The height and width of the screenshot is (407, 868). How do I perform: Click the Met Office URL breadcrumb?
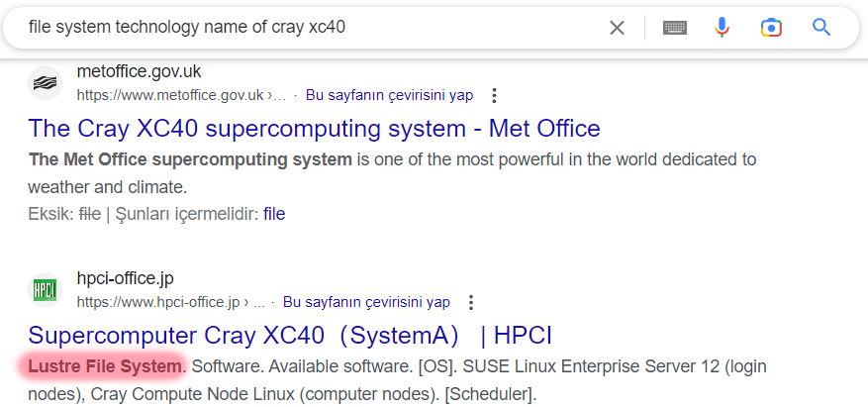[181, 96]
